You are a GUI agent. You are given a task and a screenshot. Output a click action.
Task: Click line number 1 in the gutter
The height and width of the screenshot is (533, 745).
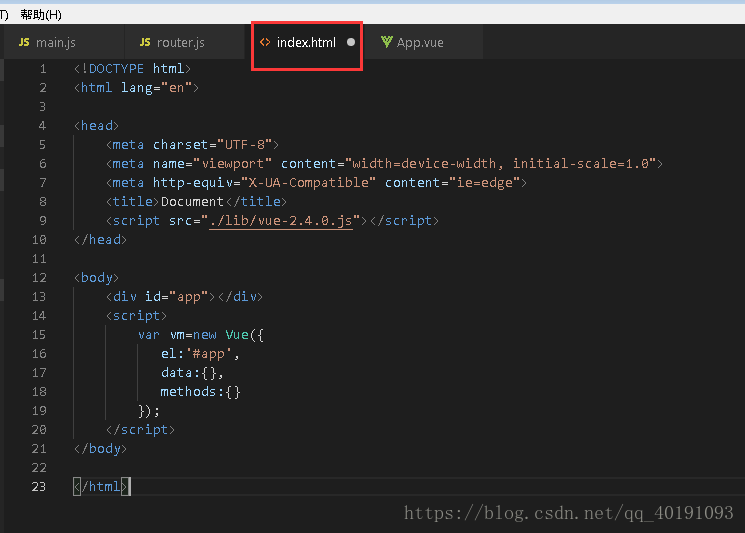(x=43, y=69)
